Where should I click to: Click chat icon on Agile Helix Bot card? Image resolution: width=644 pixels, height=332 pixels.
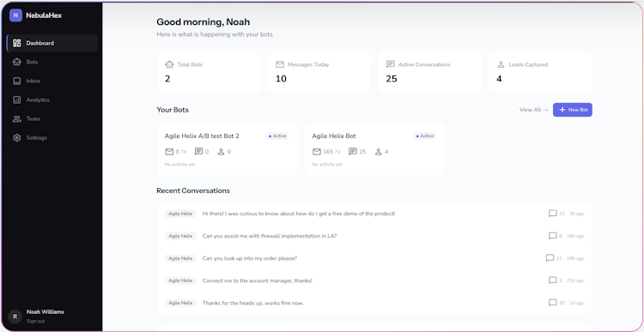click(x=352, y=152)
